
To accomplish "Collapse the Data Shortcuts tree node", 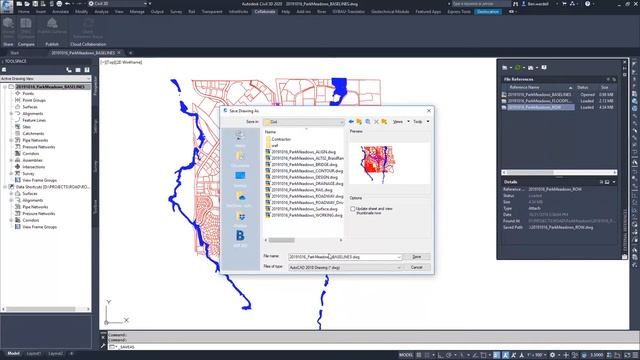I will pyautogui.click(x=5, y=187).
